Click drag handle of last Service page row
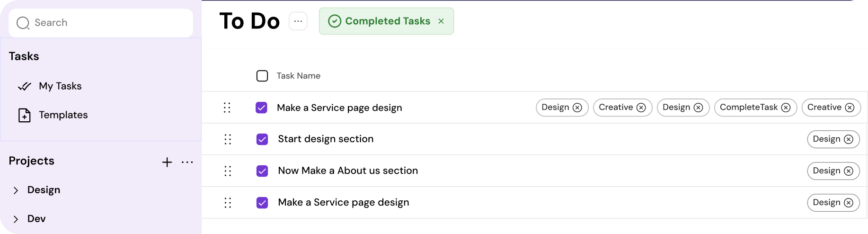This screenshot has height=234, width=868. (228, 203)
